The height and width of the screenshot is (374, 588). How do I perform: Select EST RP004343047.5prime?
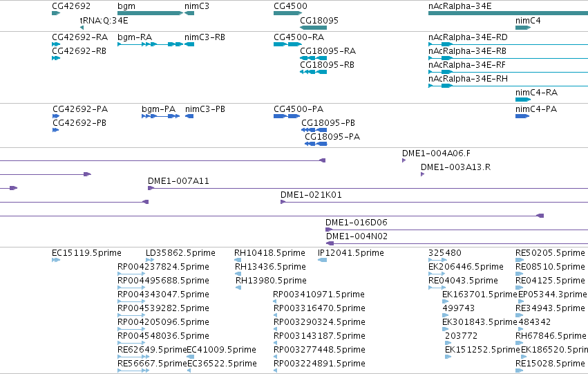pos(163,295)
